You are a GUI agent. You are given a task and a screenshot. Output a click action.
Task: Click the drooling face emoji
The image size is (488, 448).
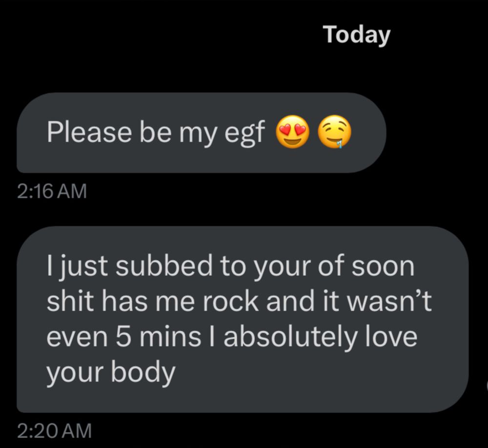point(334,132)
